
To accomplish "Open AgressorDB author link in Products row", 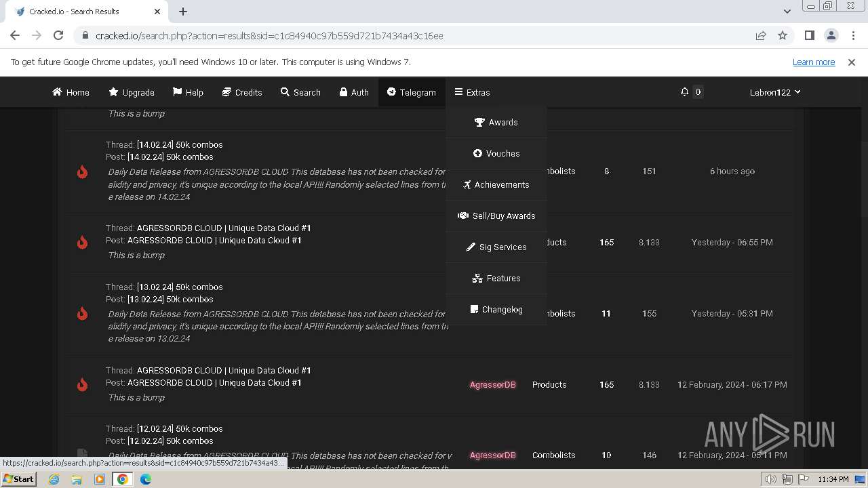I will tap(493, 384).
